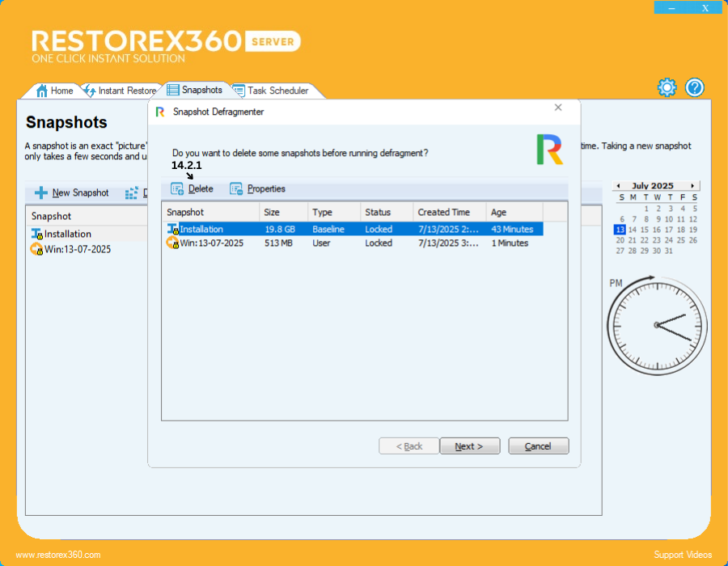
Task: Close the Snapshot Defragmenter dialog
Action: click(558, 108)
